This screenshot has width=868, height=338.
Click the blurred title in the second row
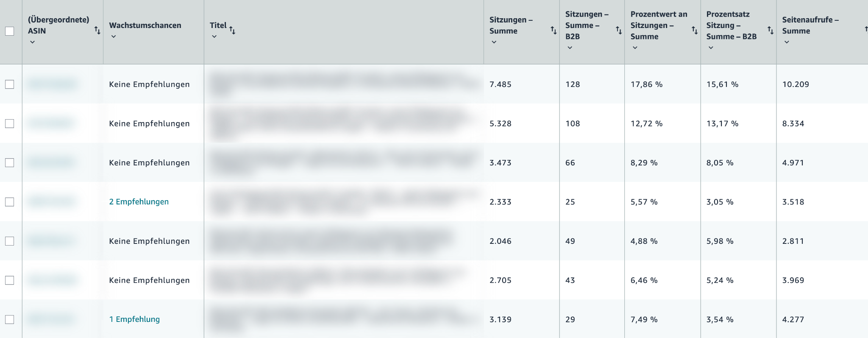(x=339, y=123)
